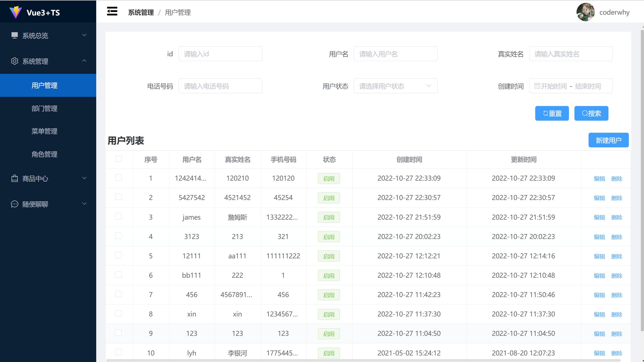
Task: Open 角色管理 in the sidebar
Action: point(44,154)
